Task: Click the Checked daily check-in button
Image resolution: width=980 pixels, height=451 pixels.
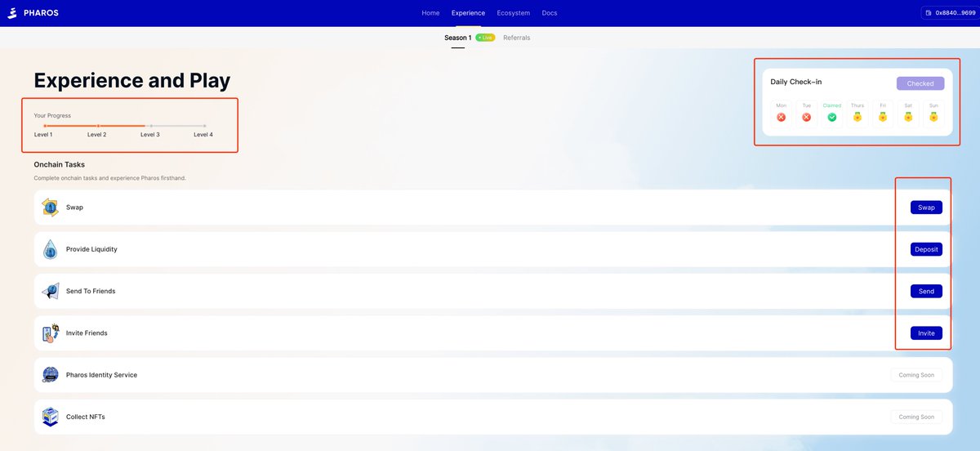Action: [x=920, y=83]
